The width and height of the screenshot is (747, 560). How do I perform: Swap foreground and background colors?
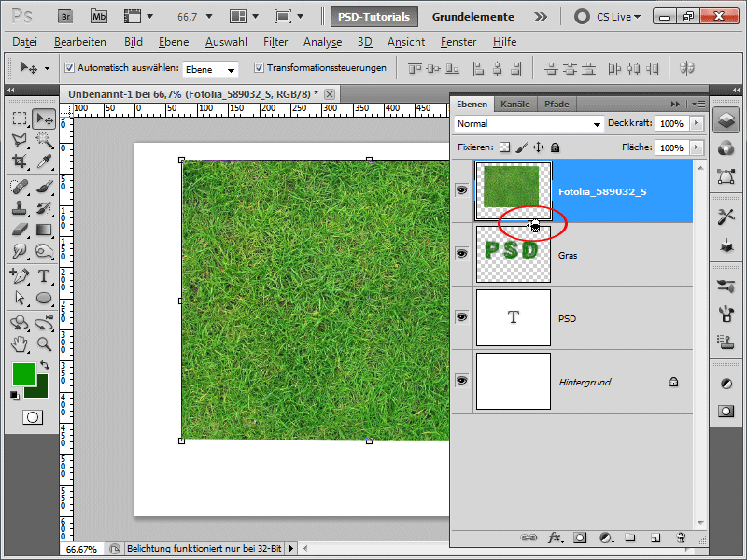(44, 365)
